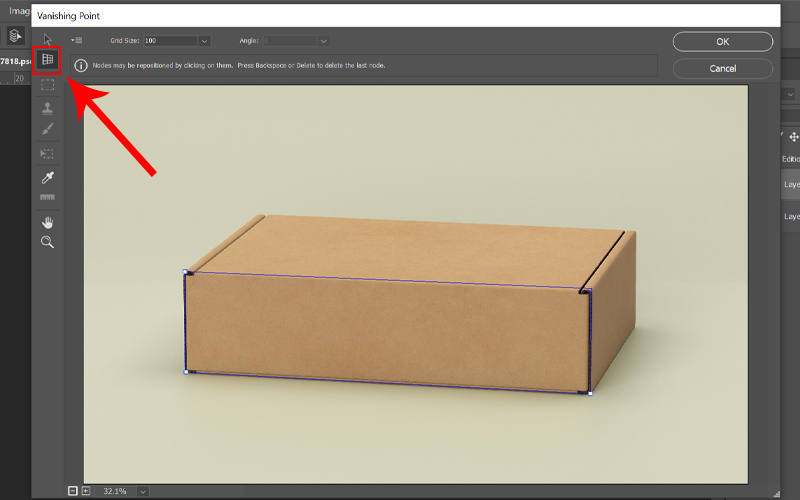Click the top-left plane corner node
Image resolution: width=800 pixels, height=500 pixels.
pos(185,272)
